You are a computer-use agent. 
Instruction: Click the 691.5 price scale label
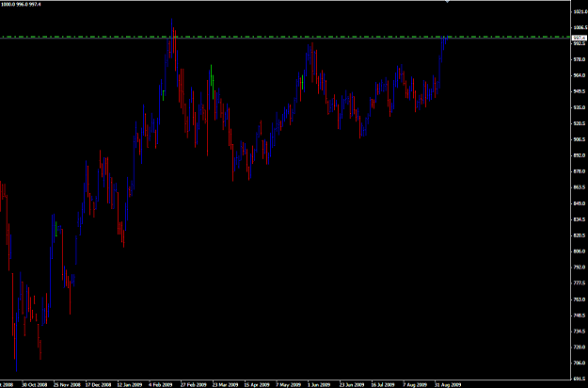pyautogui.click(x=580, y=379)
